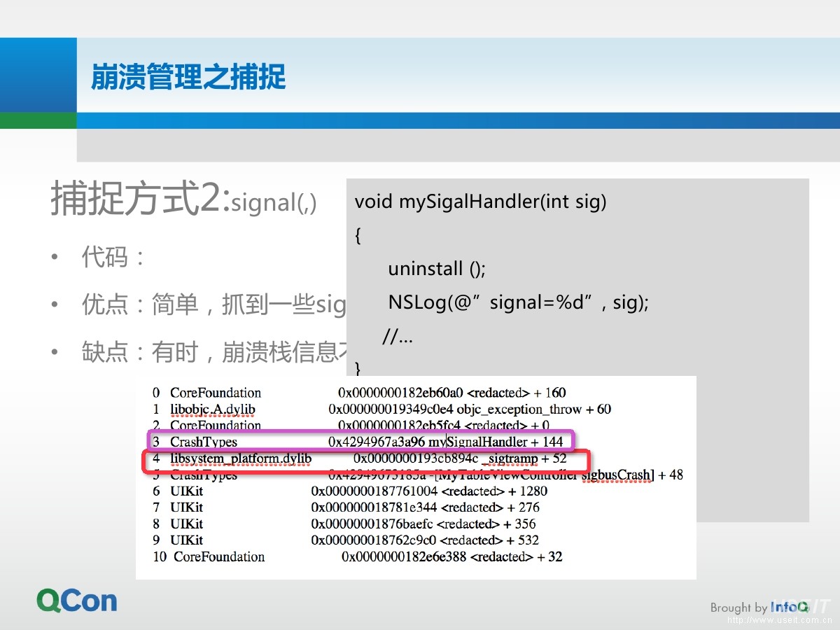The height and width of the screenshot is (630, 840).
Task: Click the QCon logo
Action: 77,601
